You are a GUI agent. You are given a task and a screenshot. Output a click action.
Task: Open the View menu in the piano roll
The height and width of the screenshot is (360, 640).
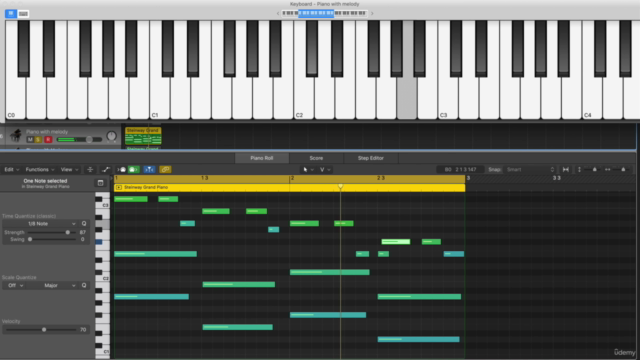click(x=69, y=169)
